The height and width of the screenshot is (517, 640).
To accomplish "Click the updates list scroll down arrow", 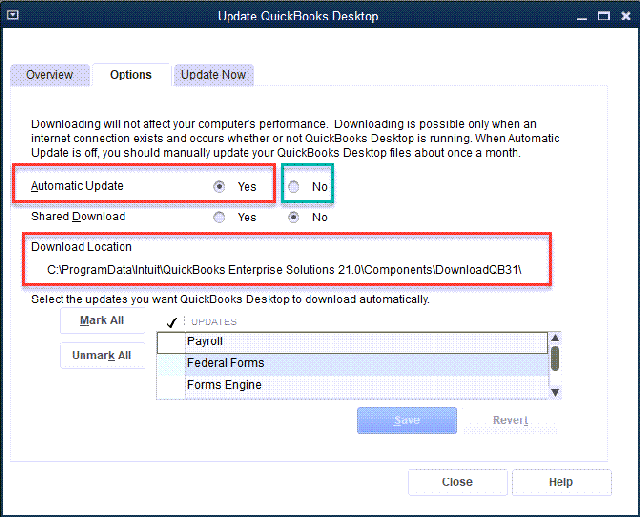I will [x=555, y=392].
